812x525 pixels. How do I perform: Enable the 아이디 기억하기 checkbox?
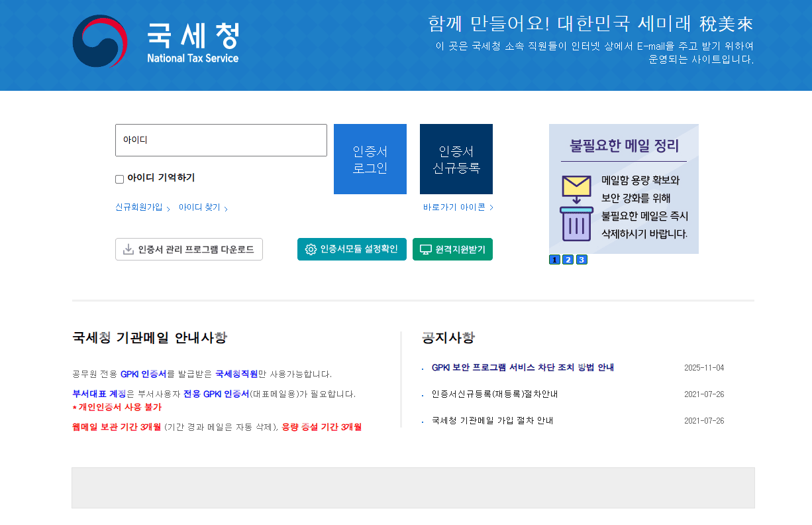point(119,178)
